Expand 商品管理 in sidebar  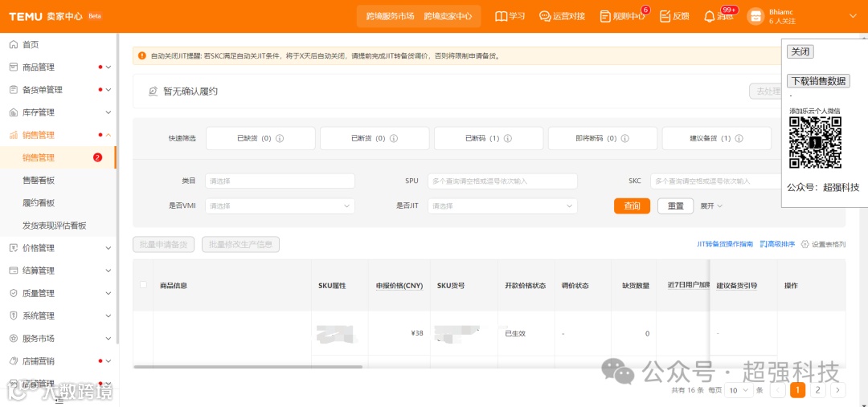click(108, 67)
